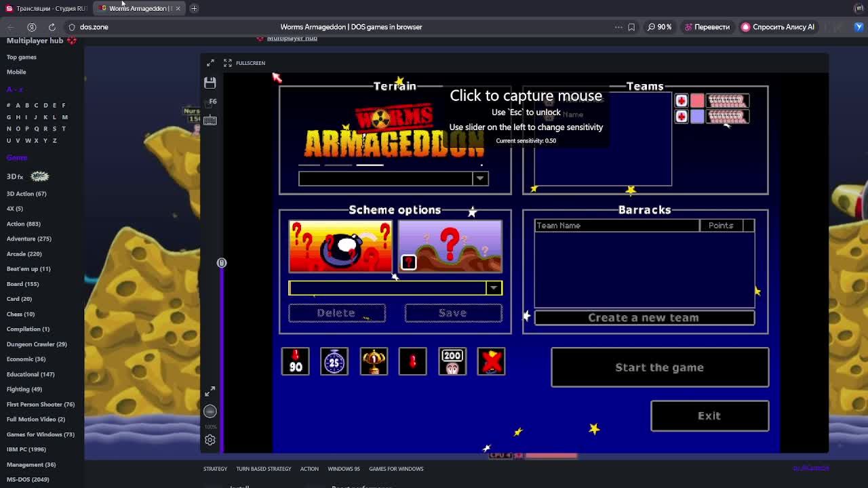868x488 pixels.
Task: Click the GAMES FOR WINDOWS tag
Action: click(x=396, y=469)
